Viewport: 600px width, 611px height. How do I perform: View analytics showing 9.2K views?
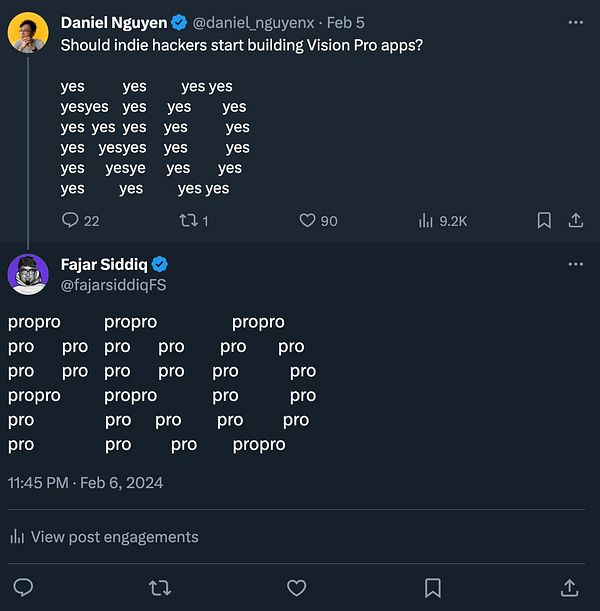click(425, 220)
